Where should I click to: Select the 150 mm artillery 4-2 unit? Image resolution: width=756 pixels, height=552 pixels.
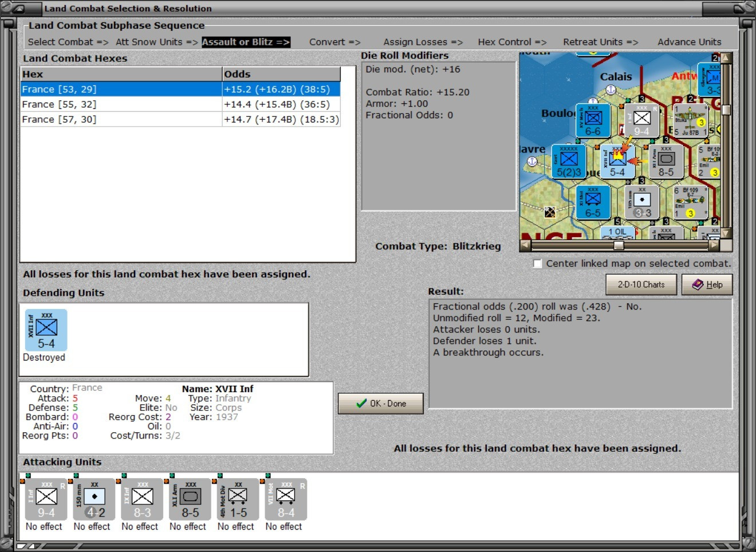(x=94, y=499)
